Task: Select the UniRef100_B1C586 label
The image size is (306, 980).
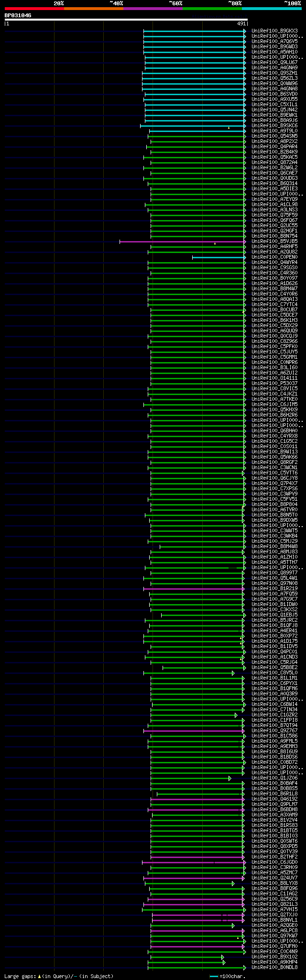Action: click(x=274, y=736)
